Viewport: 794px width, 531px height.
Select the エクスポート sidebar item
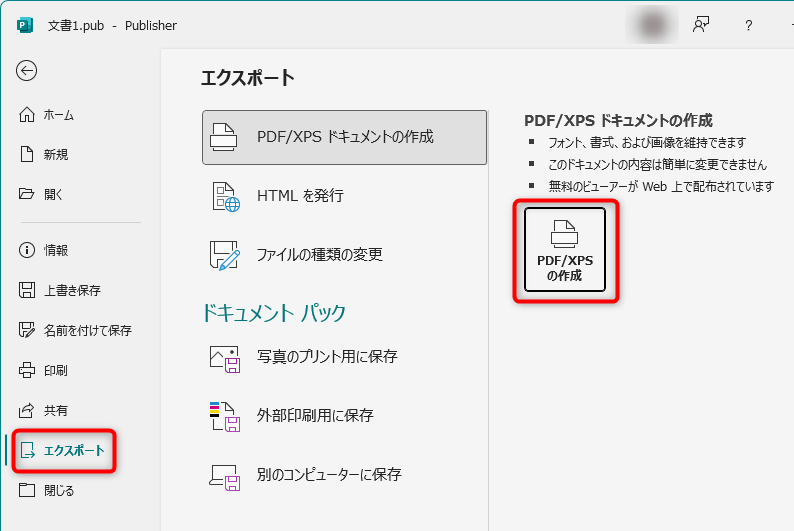(73, 451)
